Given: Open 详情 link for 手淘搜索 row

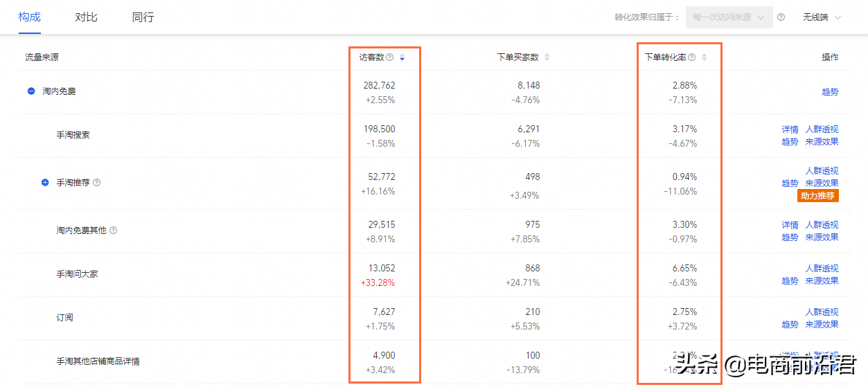Looking at the screenshot, I should pos(790,129).
